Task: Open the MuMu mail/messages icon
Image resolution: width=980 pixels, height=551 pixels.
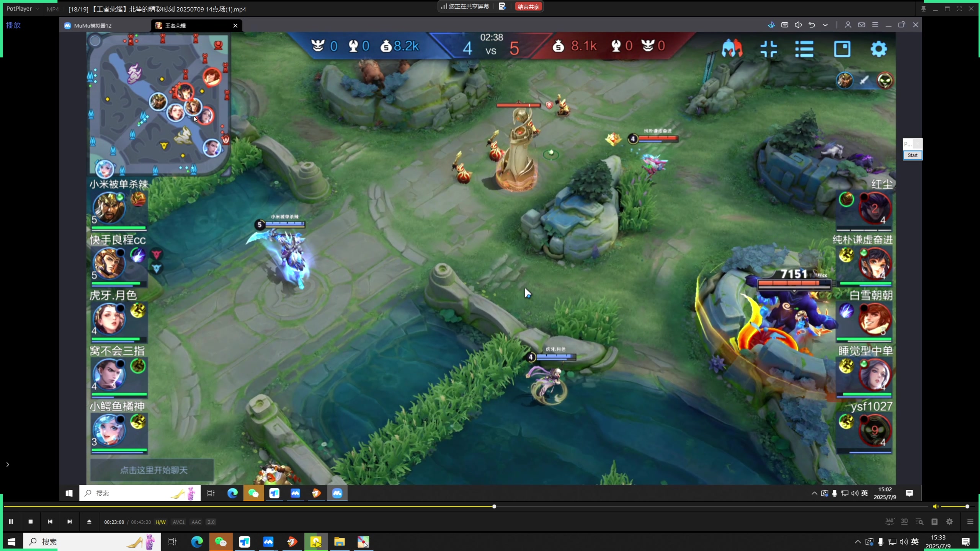Action: (861, 25)
